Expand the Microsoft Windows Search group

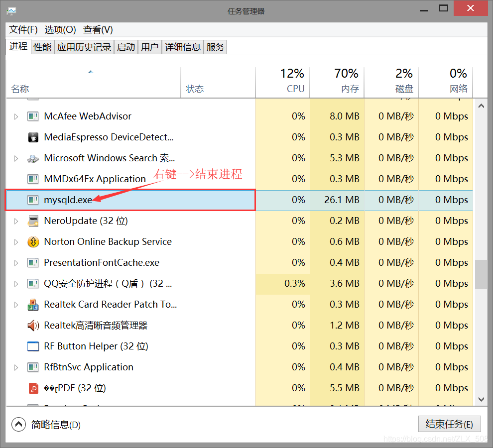click(16, 158)
